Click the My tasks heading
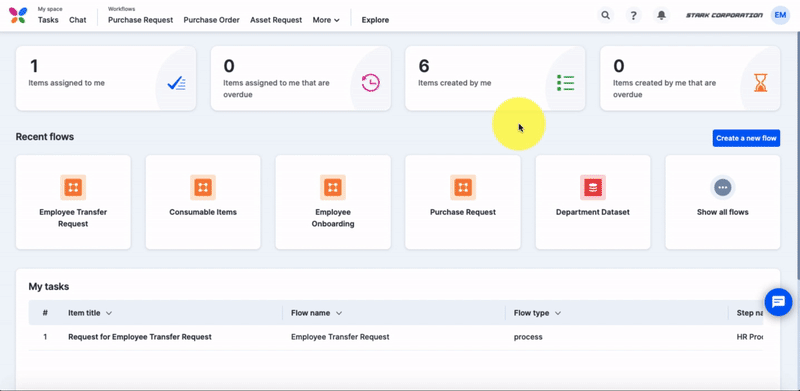This screenshot has width=800, height=391. point(48,286)
